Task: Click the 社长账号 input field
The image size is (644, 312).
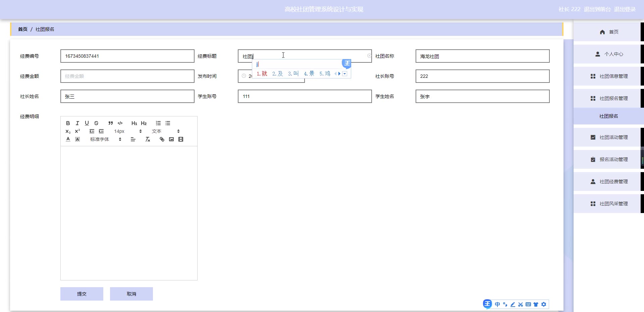Action: [x=483, y=76]
